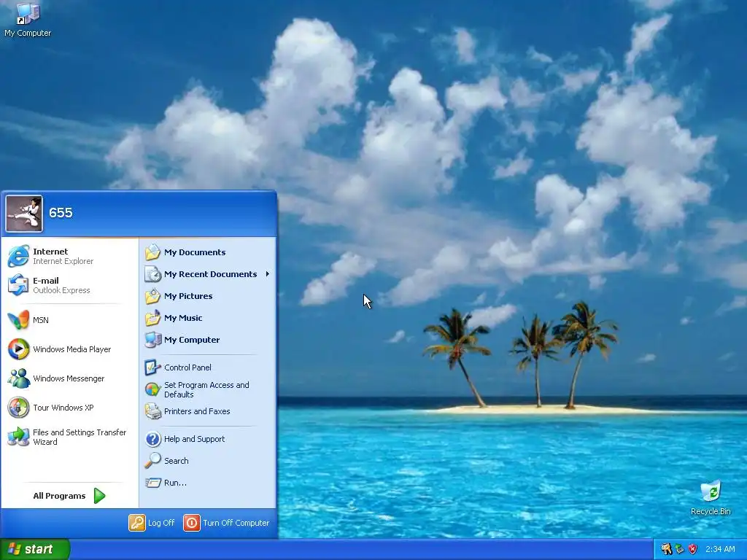Click the Printers and Faxes icon
Viewport: 747px width, 560px height.
[x=153, y=411]
